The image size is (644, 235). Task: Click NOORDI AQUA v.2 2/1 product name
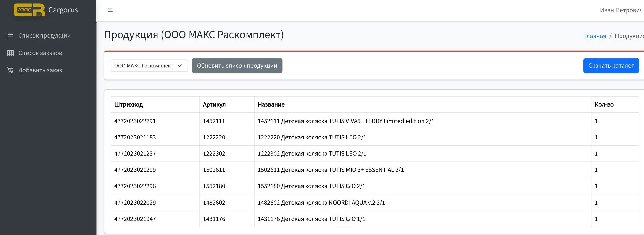pyautogui.click(x=321, y=203)
